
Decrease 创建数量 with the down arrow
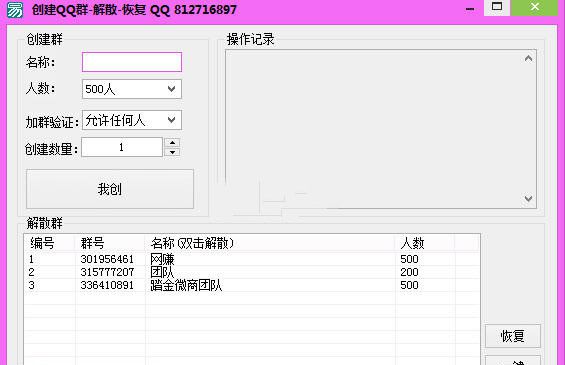tap(172, 152)
